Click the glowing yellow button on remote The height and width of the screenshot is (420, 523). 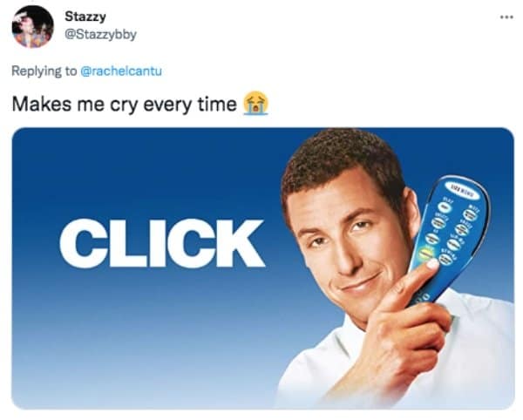[426, 253]
